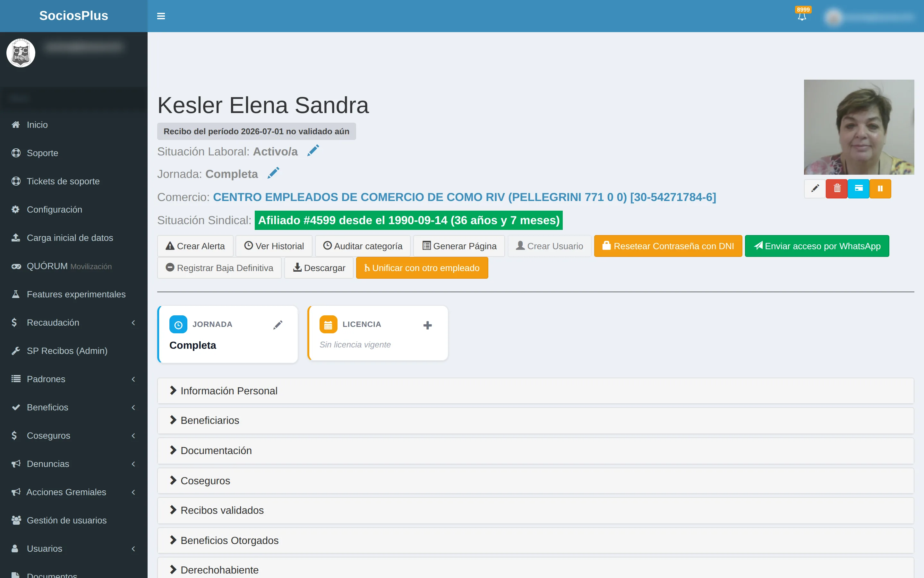Click the blue clock icon on the JORNADA card
The height and width of the screenshot is (578, 924).
[178, 325]
